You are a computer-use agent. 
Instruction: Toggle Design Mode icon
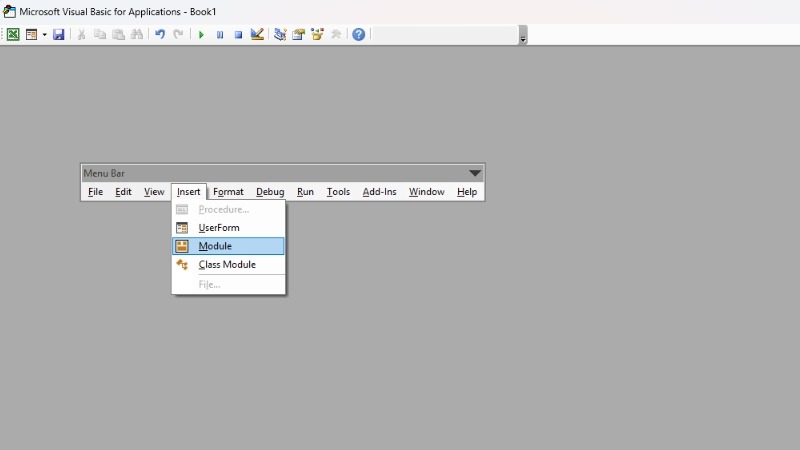click(x=257, y=34)
